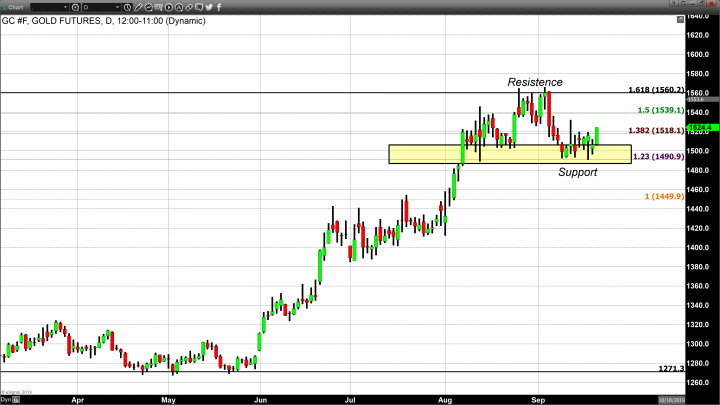Select the 1.382 (1518.1) Fibonacci label
The height and width of the screenshot is (405, 720).
pyautogui.click(x=656, y=130)
